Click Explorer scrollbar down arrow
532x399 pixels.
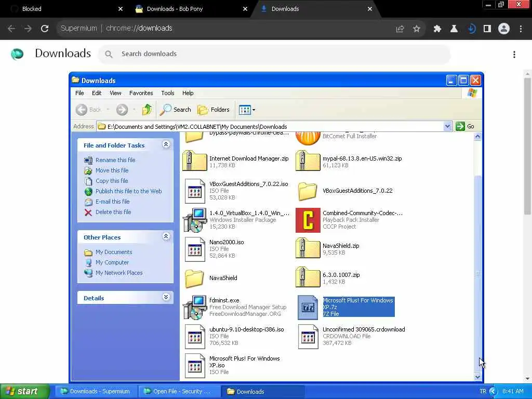[477, 377]
